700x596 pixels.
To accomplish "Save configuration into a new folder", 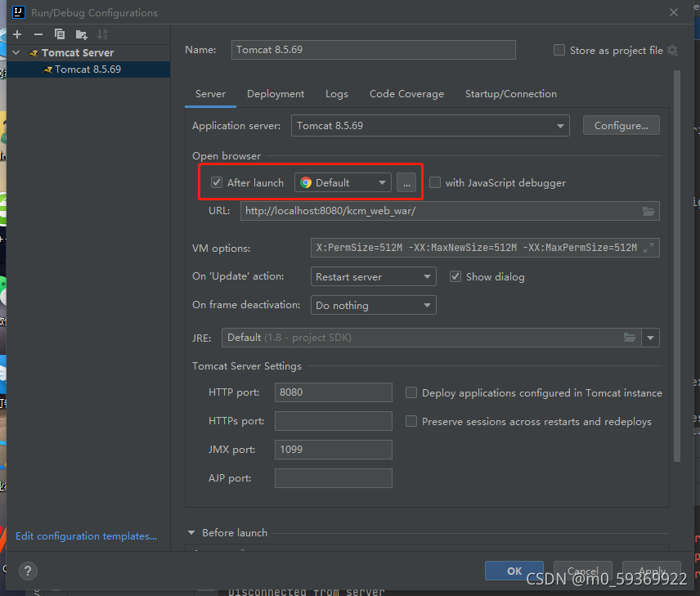I will (x=81, y=34).
